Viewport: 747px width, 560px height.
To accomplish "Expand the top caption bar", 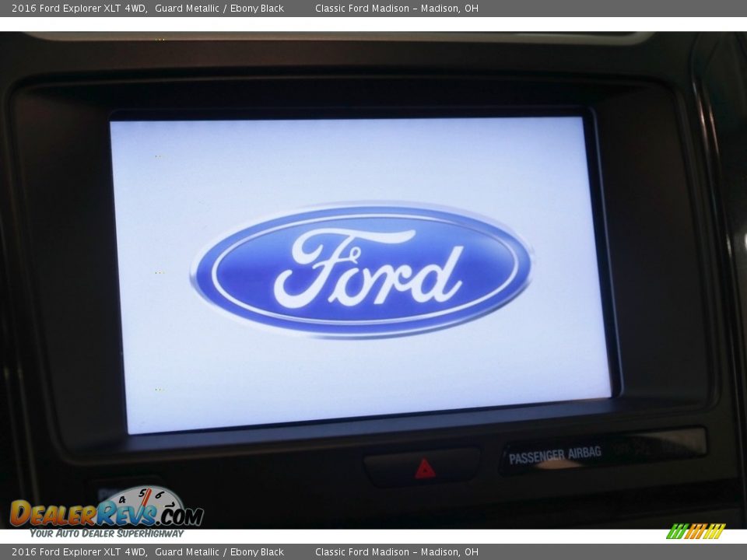I will click(x=373, y=10).
